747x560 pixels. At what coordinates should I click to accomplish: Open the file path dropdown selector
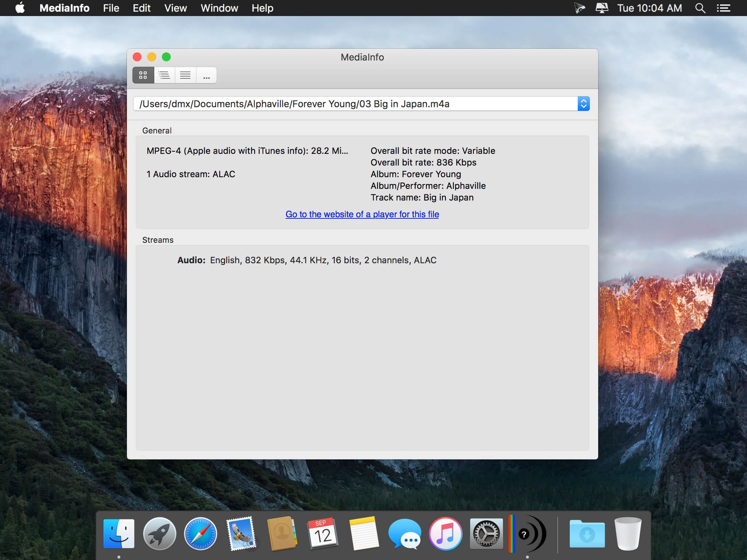coord(584,104)
